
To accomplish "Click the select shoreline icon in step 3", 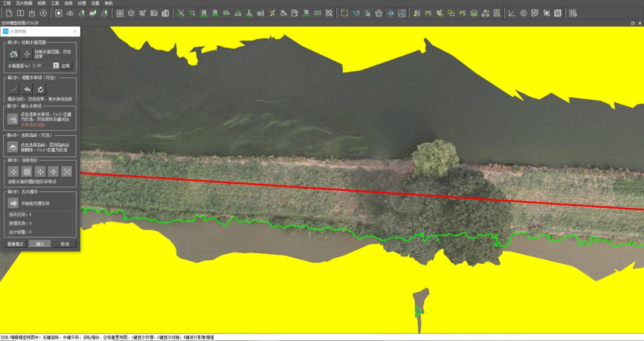I will click(x=13, y=119).
